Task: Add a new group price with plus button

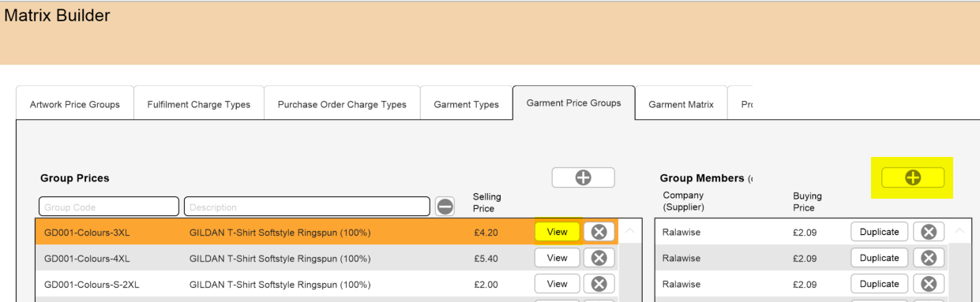Action: [583, 177]
